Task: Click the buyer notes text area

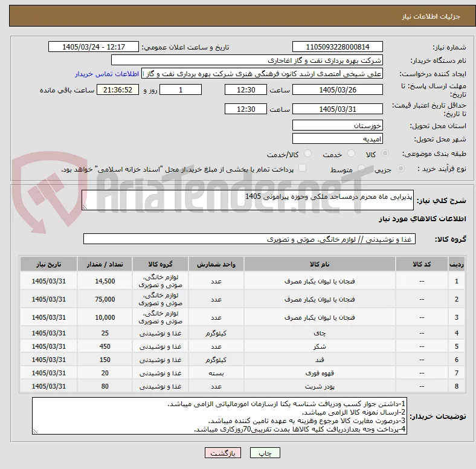Action: point(219,416)
